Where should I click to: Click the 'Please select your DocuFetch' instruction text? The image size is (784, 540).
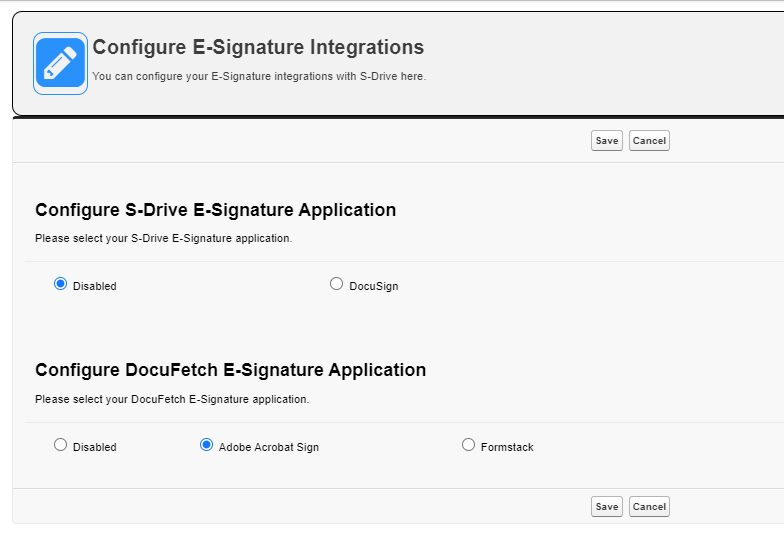point(172,399)
